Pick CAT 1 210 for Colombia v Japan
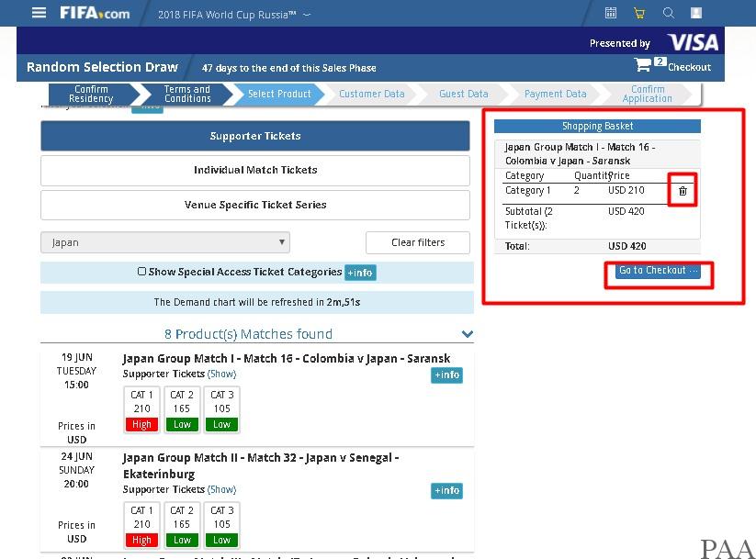 (x=141, y=409)
